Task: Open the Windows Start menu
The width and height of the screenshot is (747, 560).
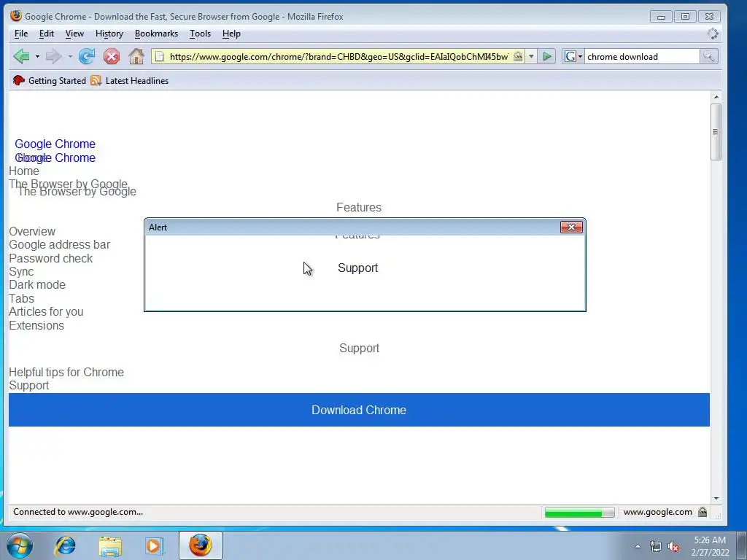Action: (20, 545)
